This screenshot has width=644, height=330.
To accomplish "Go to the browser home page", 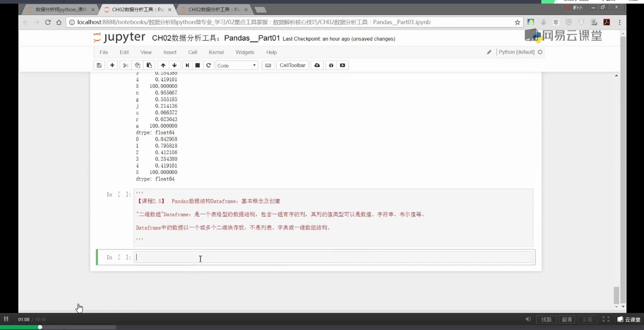I will [59, 22].
